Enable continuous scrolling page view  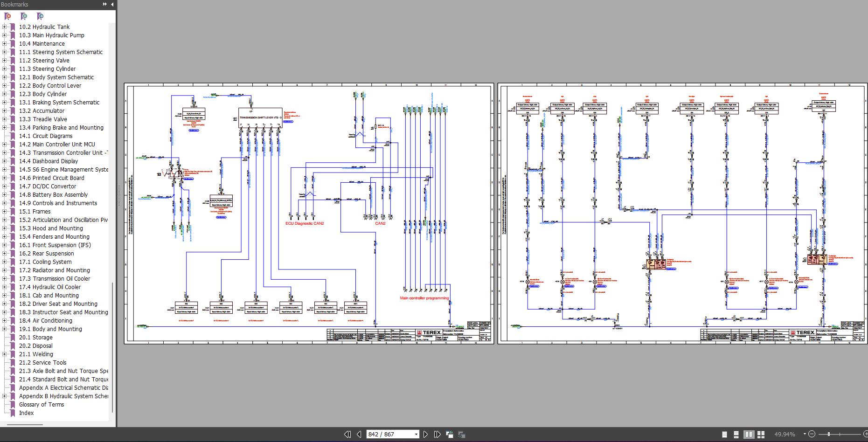[736, 434]
